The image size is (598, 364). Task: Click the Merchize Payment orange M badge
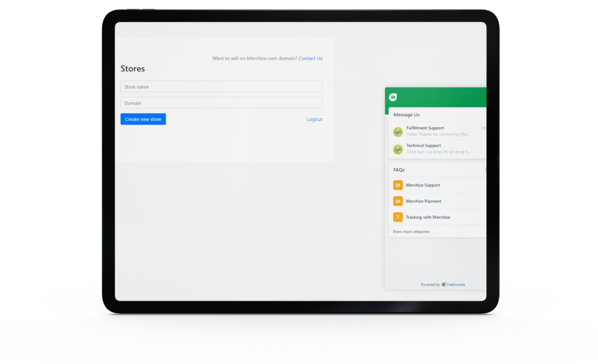coord(398,201)
